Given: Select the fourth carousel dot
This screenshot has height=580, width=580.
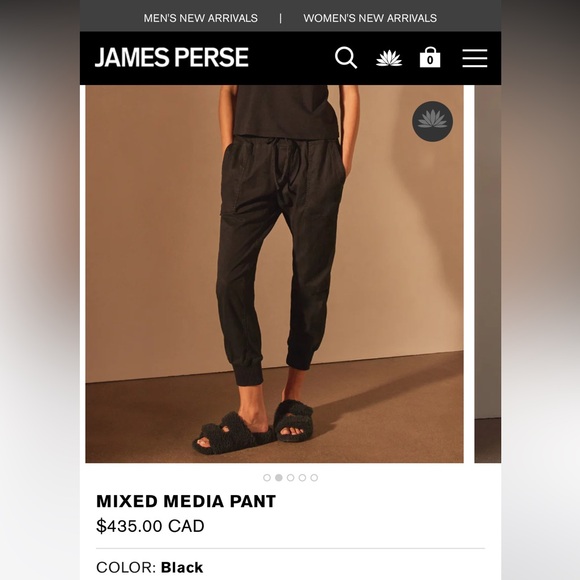Looking at the screenshot, I should (x=302, y=478).
